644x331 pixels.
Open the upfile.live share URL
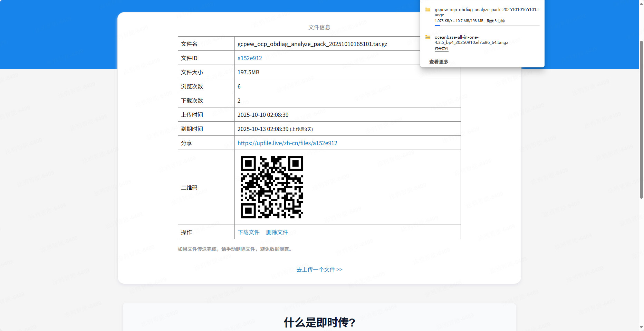pyautogui.click(x=287, y=143)
